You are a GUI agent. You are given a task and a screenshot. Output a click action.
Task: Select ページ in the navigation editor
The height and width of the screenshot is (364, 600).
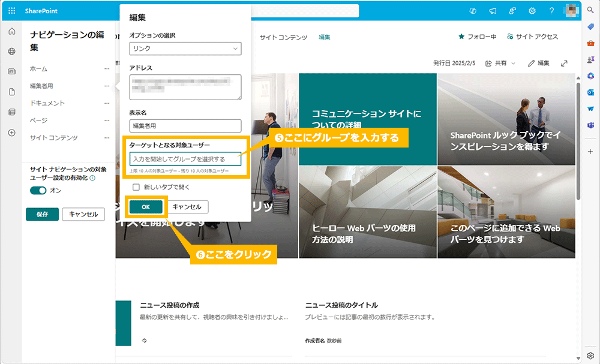pos(38,121)
